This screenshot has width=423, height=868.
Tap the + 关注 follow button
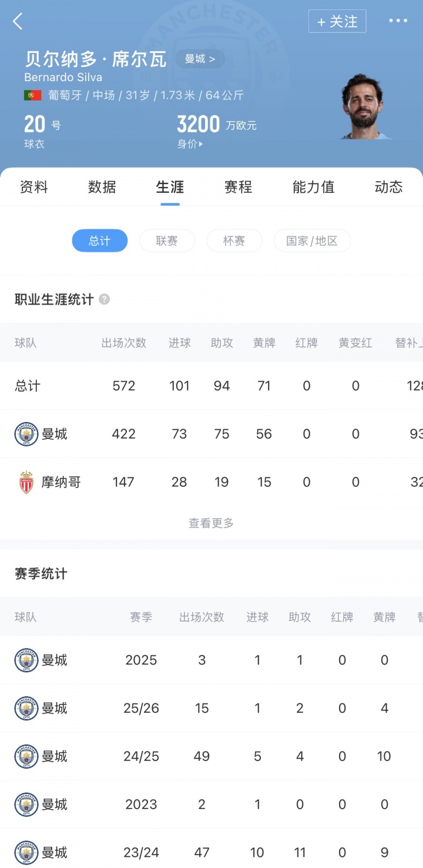point(337,22)
